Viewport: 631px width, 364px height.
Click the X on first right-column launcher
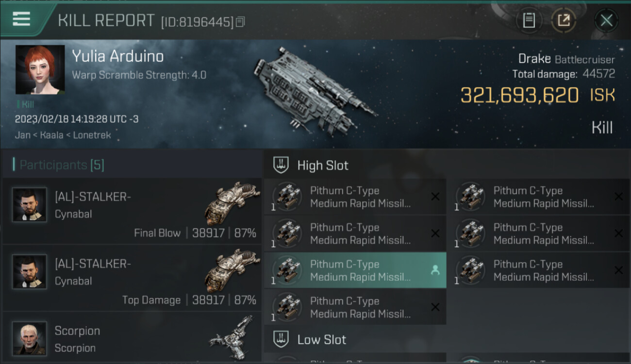coord(618,197)
